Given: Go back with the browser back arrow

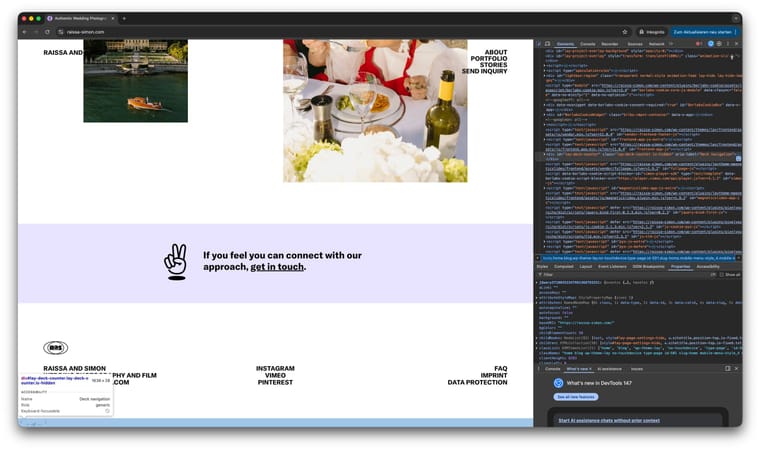Looking at the screenshot, I should pos(25,32).
